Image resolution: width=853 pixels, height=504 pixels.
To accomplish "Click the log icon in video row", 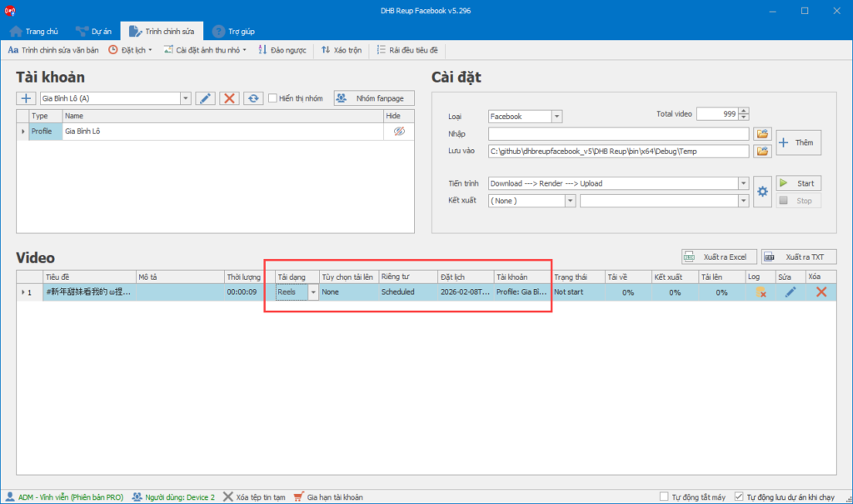I will tap(760, 292).
